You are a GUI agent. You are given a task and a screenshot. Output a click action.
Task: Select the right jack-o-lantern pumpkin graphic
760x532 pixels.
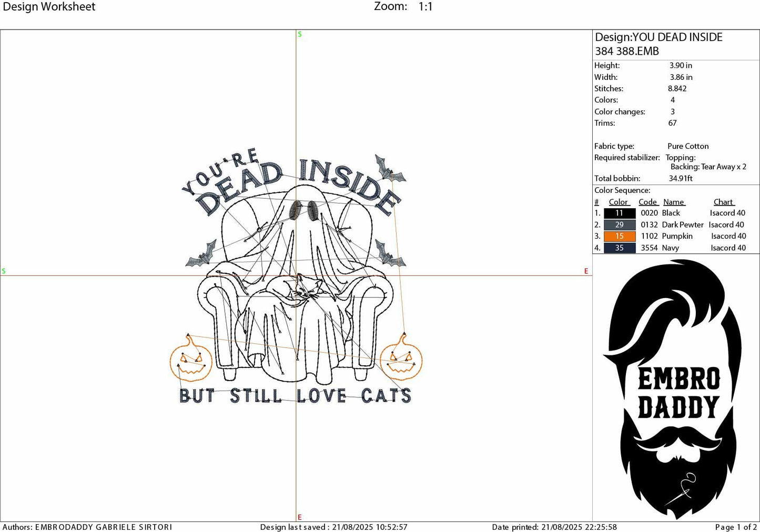pos(404,360)
